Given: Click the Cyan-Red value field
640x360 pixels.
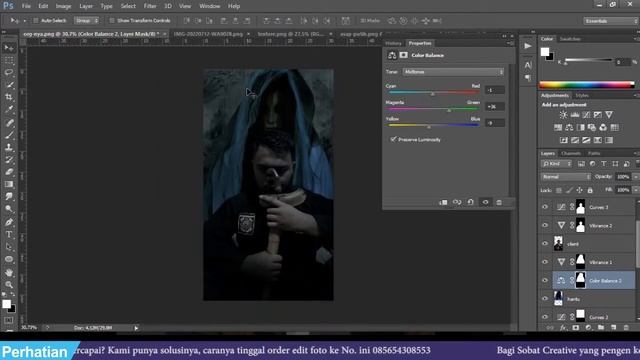Looking at the screenshot, I should 495,90.
